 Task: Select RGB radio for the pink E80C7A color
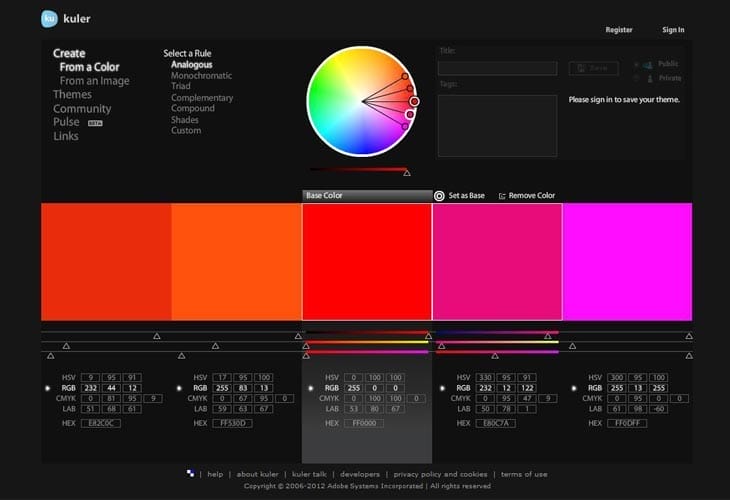click(441, 387)
